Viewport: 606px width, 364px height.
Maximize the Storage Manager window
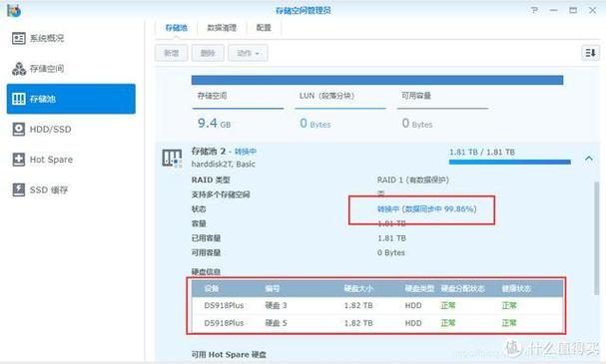[x=573, y=10]
